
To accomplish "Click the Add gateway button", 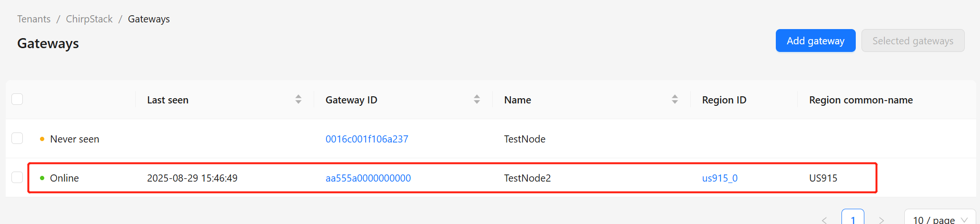I will 815,41.
